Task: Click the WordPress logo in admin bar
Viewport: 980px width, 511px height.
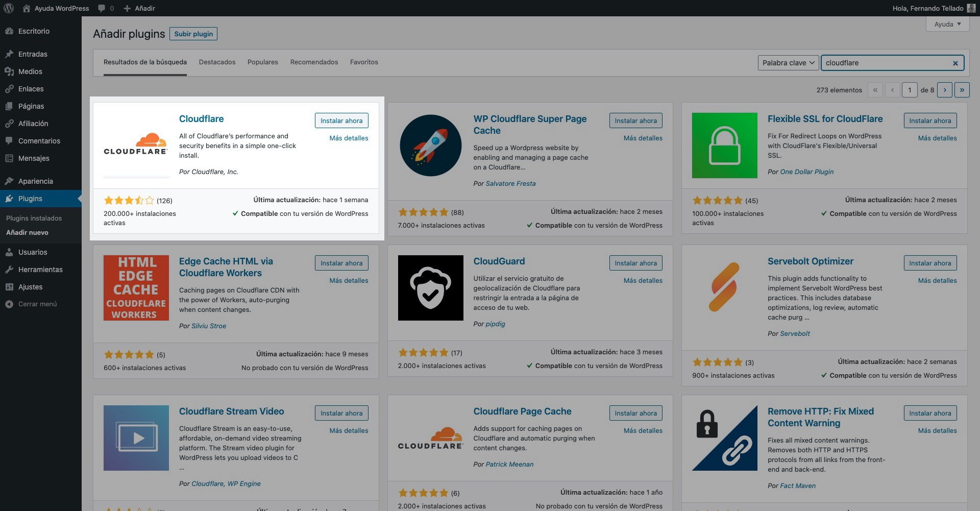Action: tap(9, 8)
